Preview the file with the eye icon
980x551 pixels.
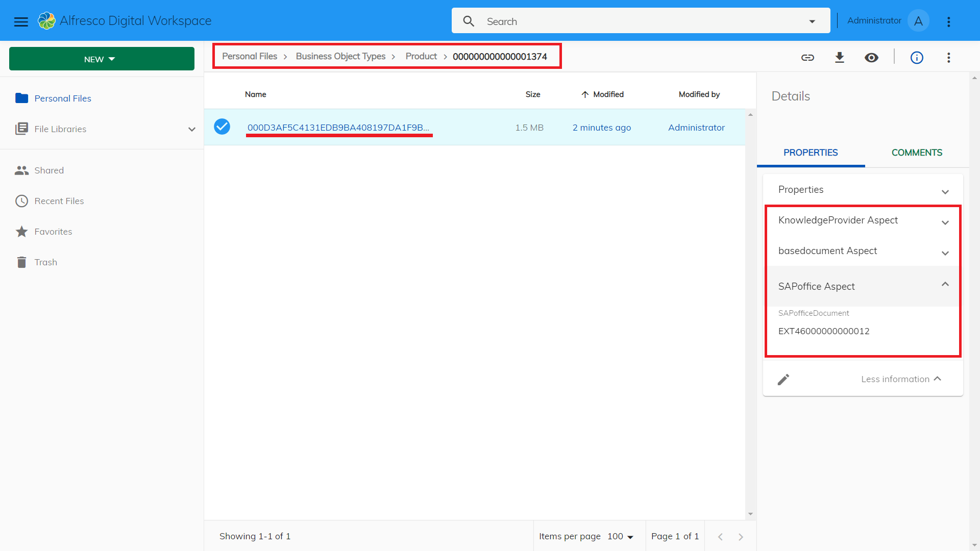871,58
